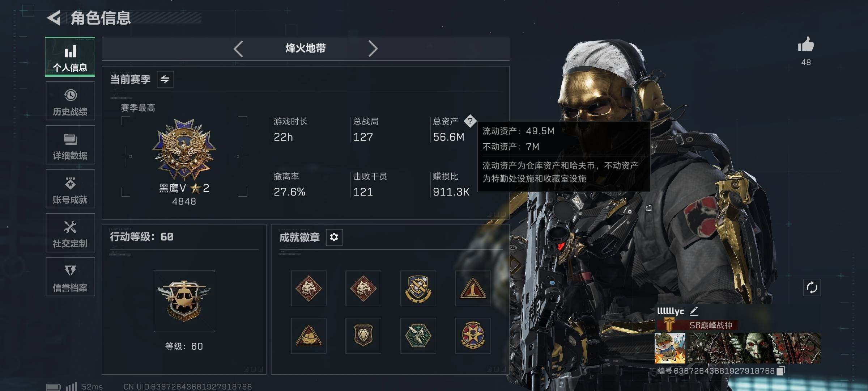Click the Jigsaw-themed profile banner image
The height and width of the screenshot is (391, 868).
point(753,348)
